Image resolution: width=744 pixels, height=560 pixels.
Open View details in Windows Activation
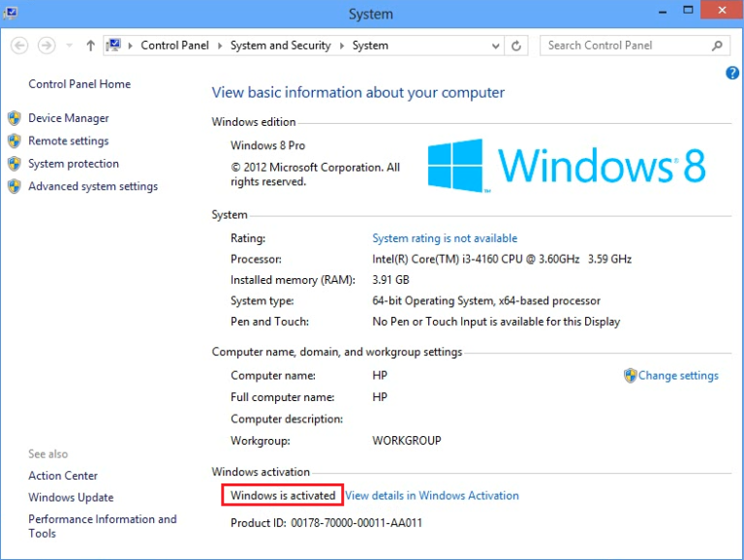432,495
